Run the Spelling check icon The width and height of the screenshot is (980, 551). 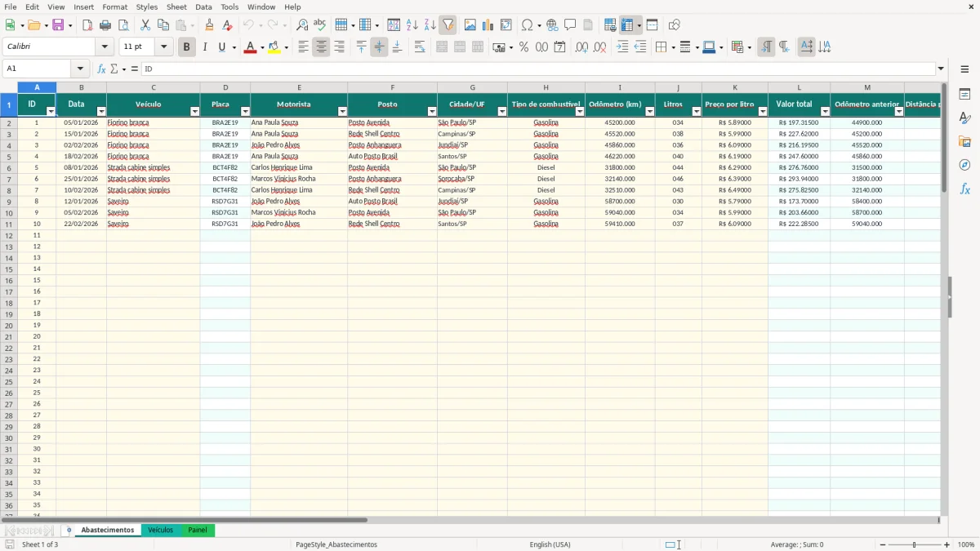coord(320,25)
